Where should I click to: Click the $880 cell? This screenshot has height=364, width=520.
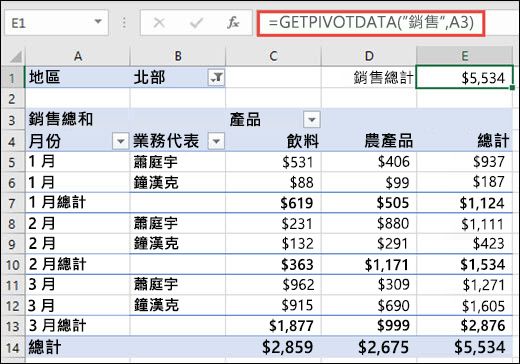(369, 223)
